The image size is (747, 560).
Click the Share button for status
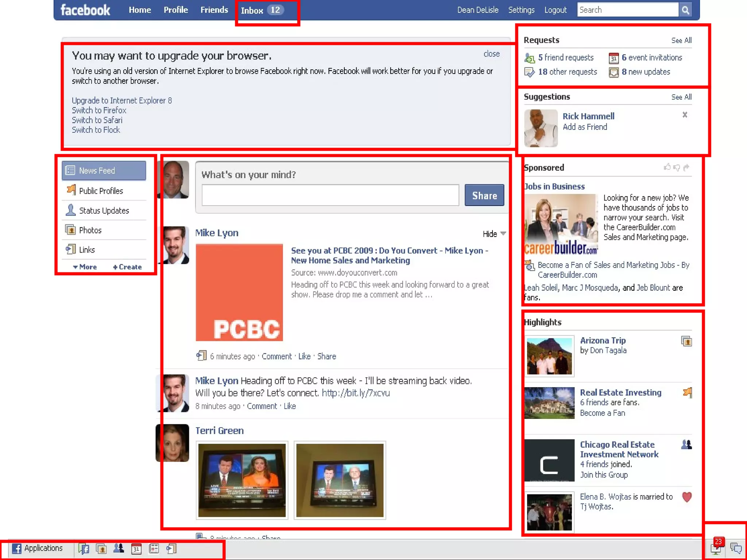(484, 195)
